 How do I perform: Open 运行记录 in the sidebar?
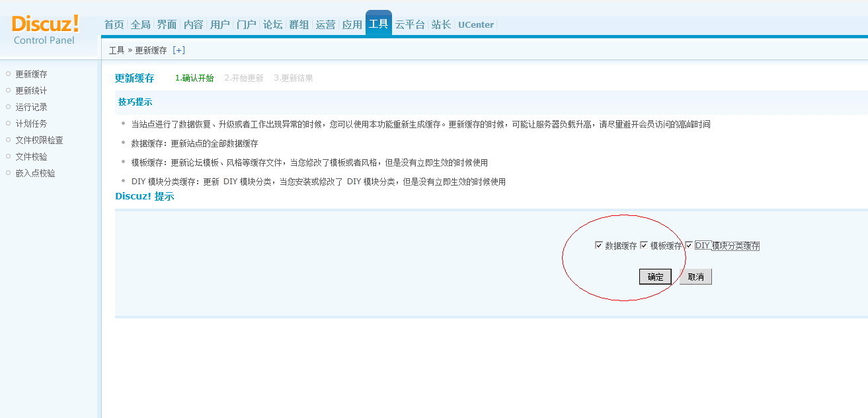click(x=31, y=107)
